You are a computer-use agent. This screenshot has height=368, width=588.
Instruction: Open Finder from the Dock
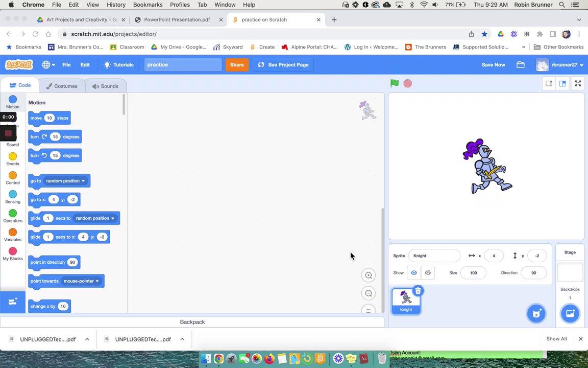[x=206, y=359]
